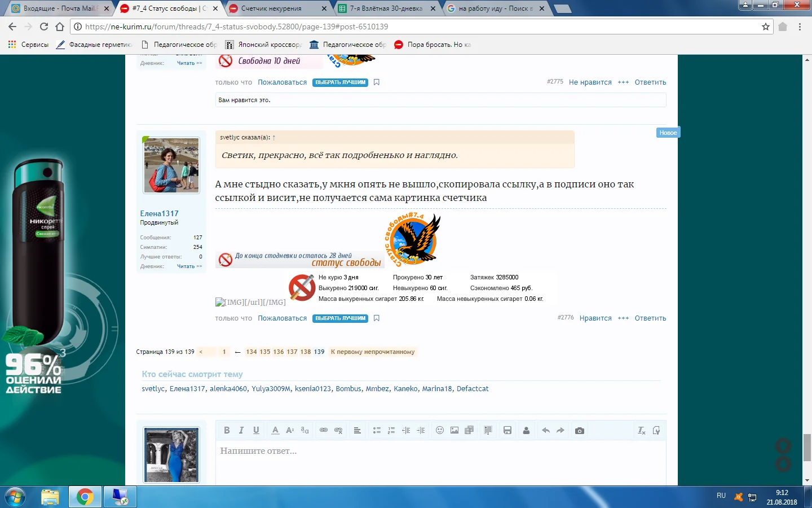812x508 pixels.
Task: Open Елена1317's avatar photo
Action: point(171,165)
